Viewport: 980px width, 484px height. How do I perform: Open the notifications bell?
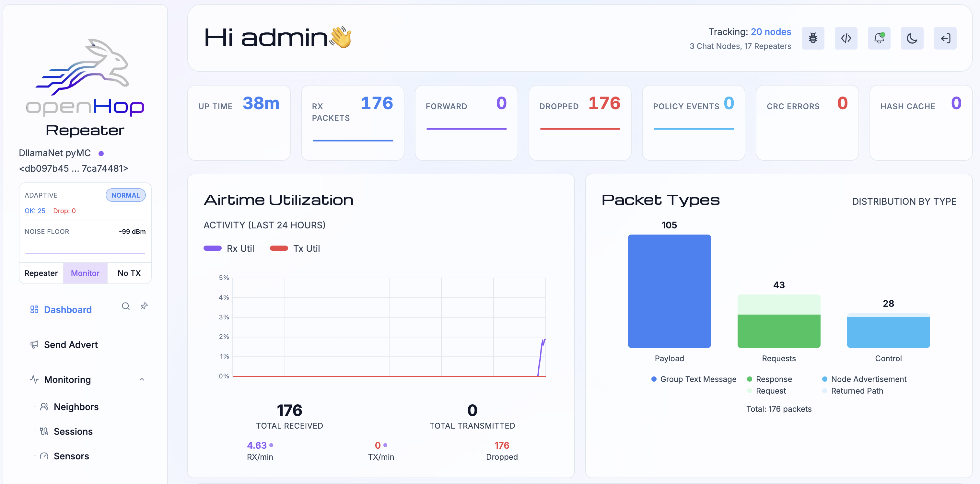[879, 38]
